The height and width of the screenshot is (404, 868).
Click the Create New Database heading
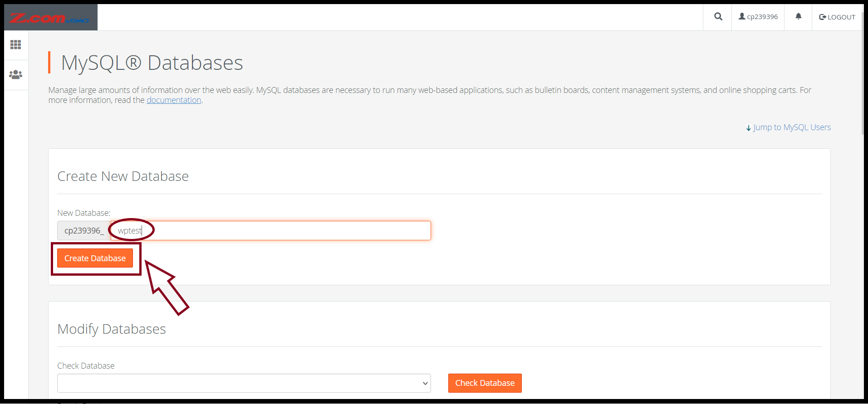point(123,176)
